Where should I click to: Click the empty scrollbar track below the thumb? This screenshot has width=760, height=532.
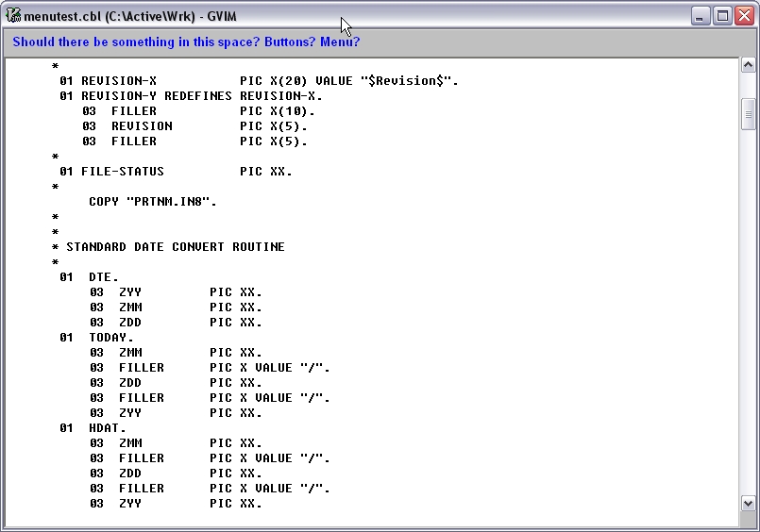click(x=749, y=311)
